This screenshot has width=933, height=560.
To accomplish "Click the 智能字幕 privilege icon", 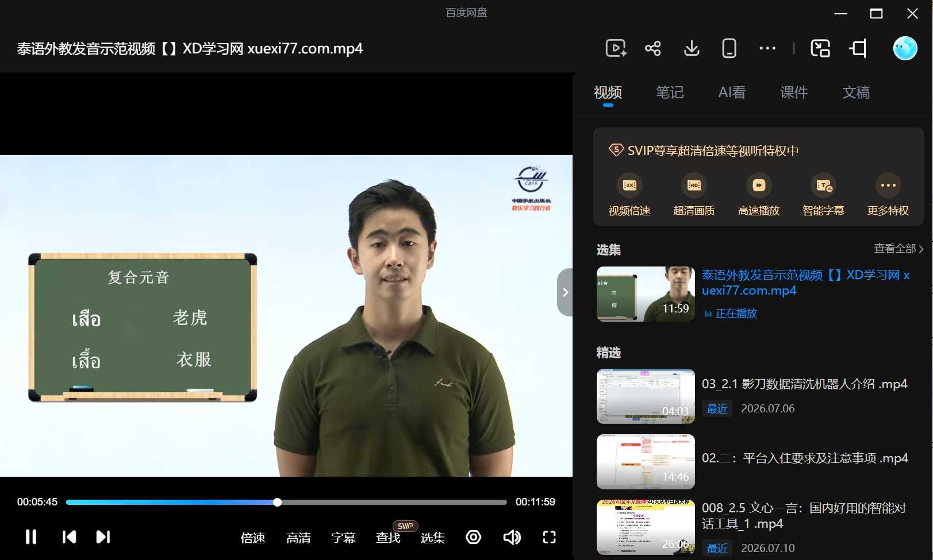I will tap(823, 185).
